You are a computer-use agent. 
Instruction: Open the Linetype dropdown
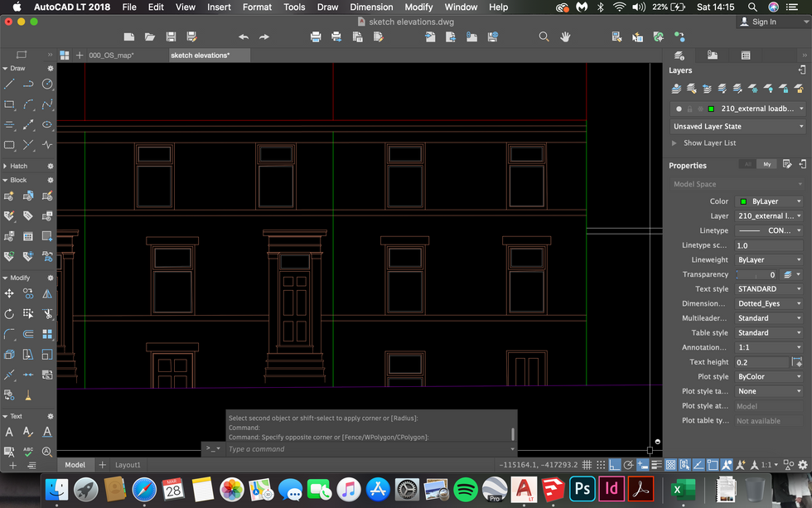click(770, 230)
